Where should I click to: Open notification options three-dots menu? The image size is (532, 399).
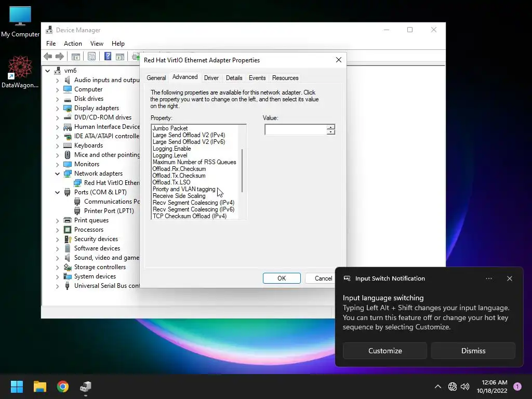(x=489, y=278)
